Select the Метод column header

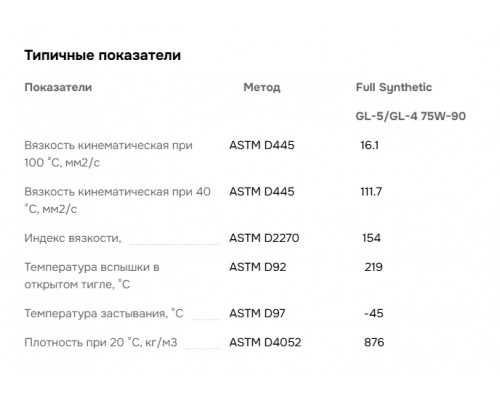[262, 87]
